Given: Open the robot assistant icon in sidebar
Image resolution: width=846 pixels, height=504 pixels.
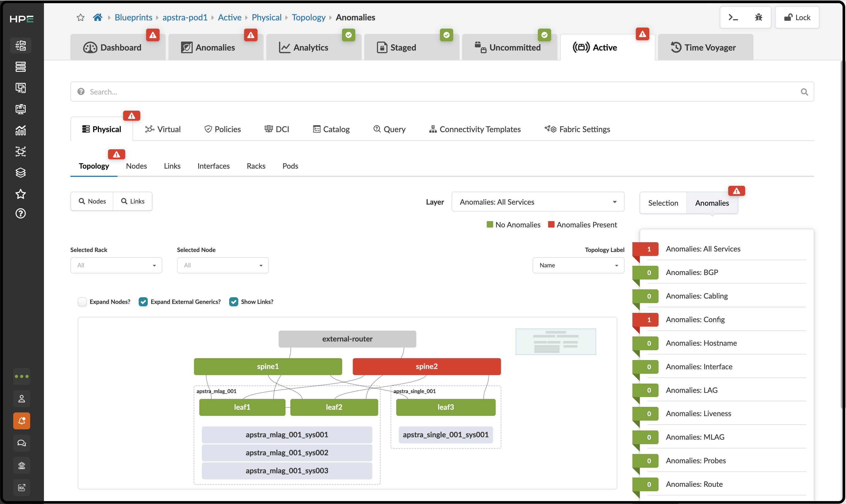Looking at the screenshot, I should 22,466.
